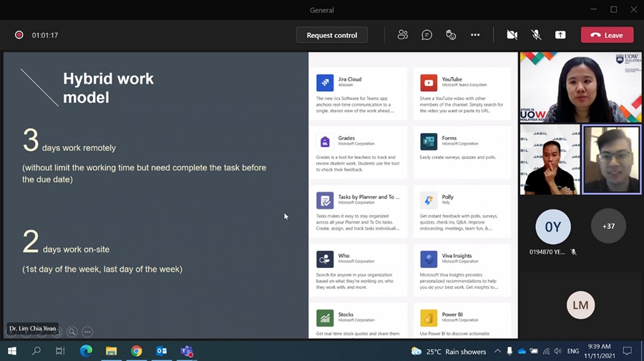The image size is (644, 361).
Task: Leave the meeting
Action: pos(607,35)
